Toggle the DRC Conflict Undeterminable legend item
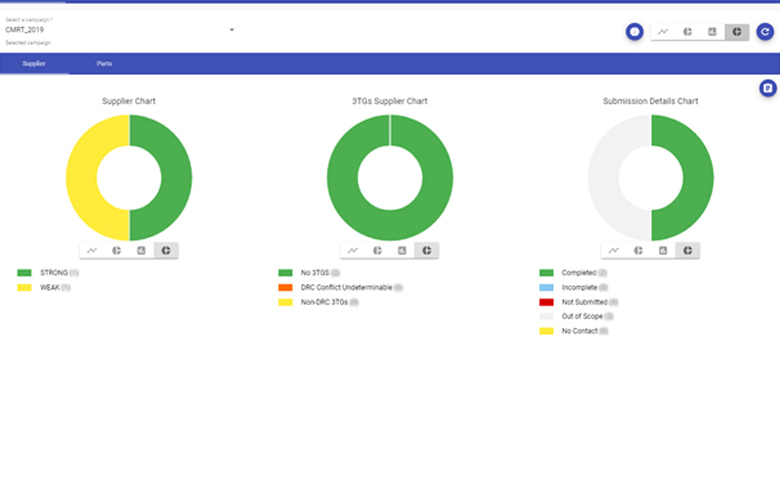780x488 pixels. coord(345,287)
